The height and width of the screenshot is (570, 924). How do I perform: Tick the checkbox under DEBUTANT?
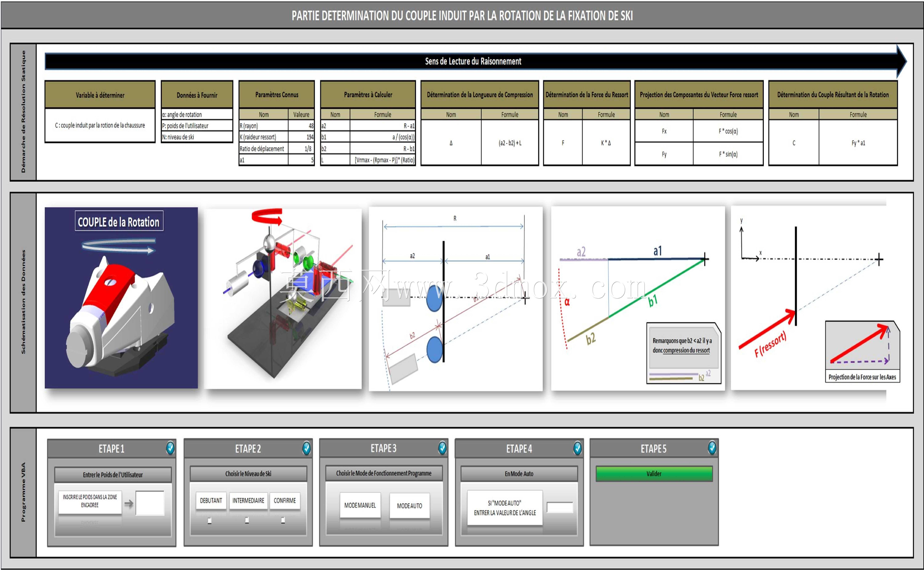[210, 521]
